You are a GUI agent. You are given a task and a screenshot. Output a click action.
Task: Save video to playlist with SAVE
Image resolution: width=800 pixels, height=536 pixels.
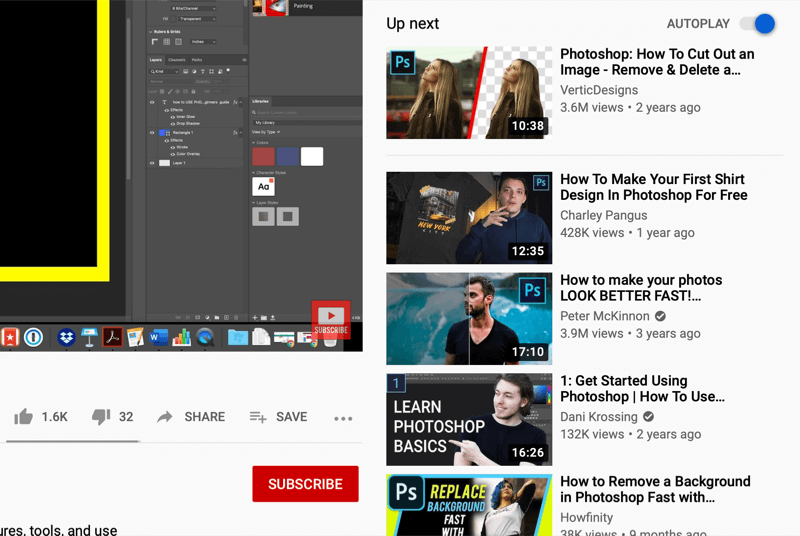[x=279, y=417]
